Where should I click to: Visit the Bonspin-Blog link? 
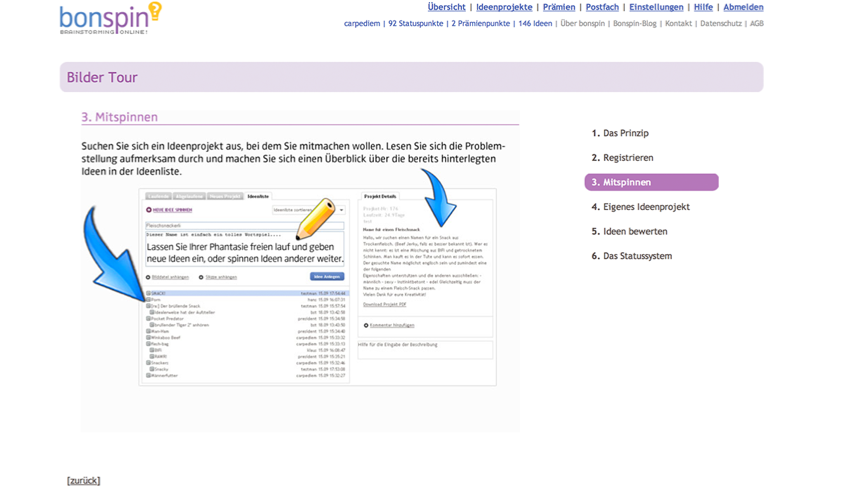pos(635,23)
